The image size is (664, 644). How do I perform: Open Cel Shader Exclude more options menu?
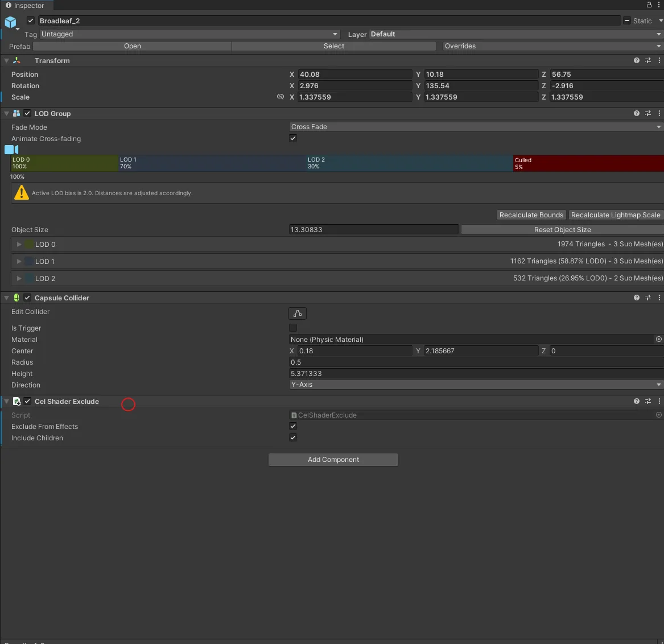[659, 401]
